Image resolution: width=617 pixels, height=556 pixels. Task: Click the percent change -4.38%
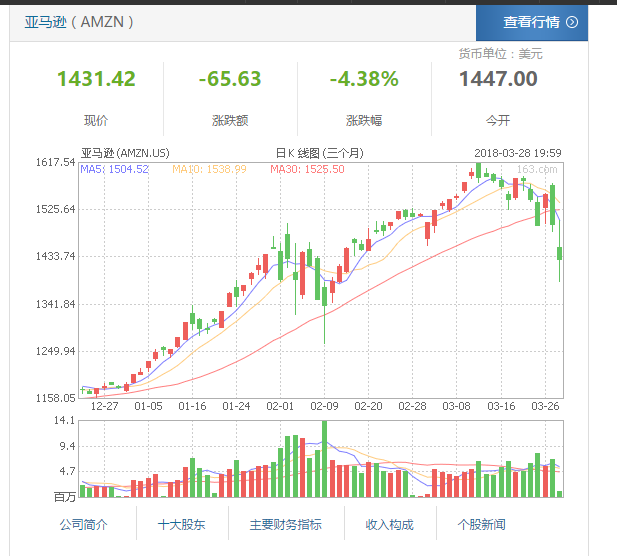(364, 79)
